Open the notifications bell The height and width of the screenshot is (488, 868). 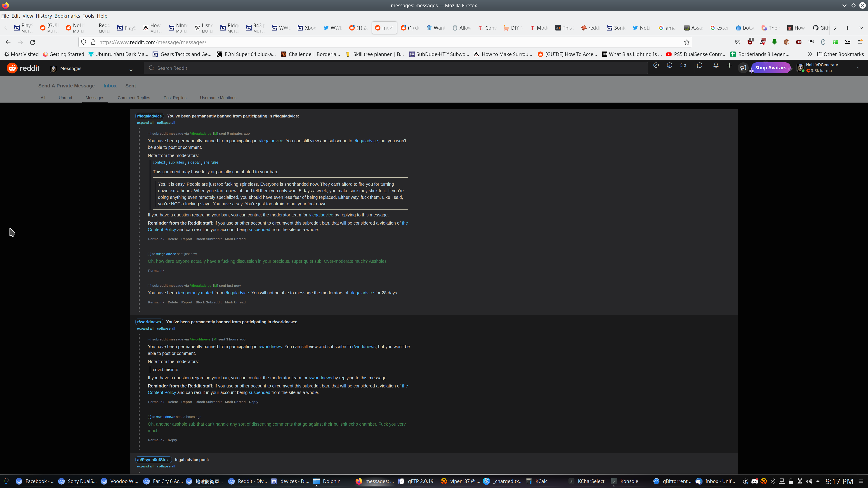point(716,65)
